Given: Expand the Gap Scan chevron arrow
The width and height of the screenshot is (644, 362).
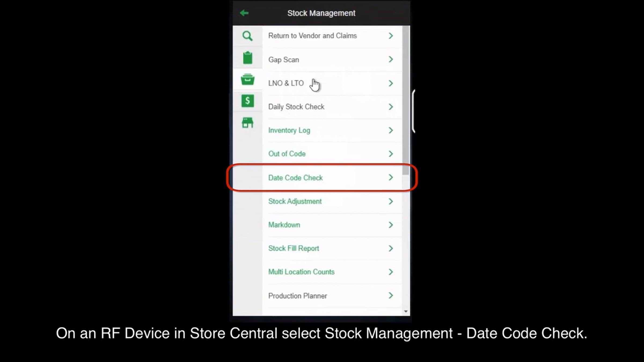Looking at the screenshot, I should point(391,60).
